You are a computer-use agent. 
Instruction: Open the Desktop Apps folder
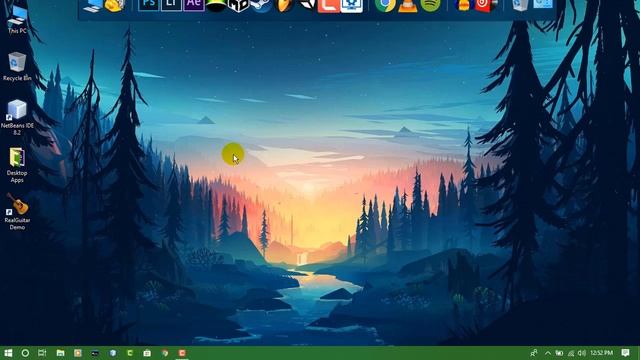(17, 165)
